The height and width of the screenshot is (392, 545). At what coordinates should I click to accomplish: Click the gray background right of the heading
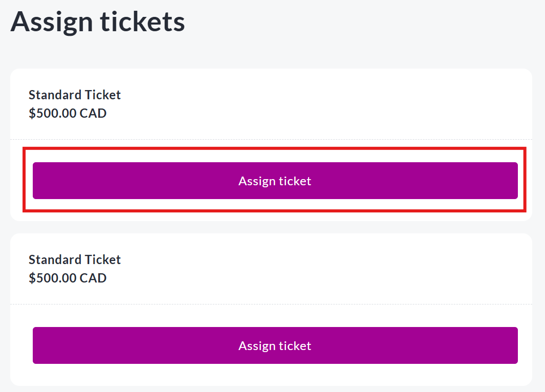pos(358,23)
